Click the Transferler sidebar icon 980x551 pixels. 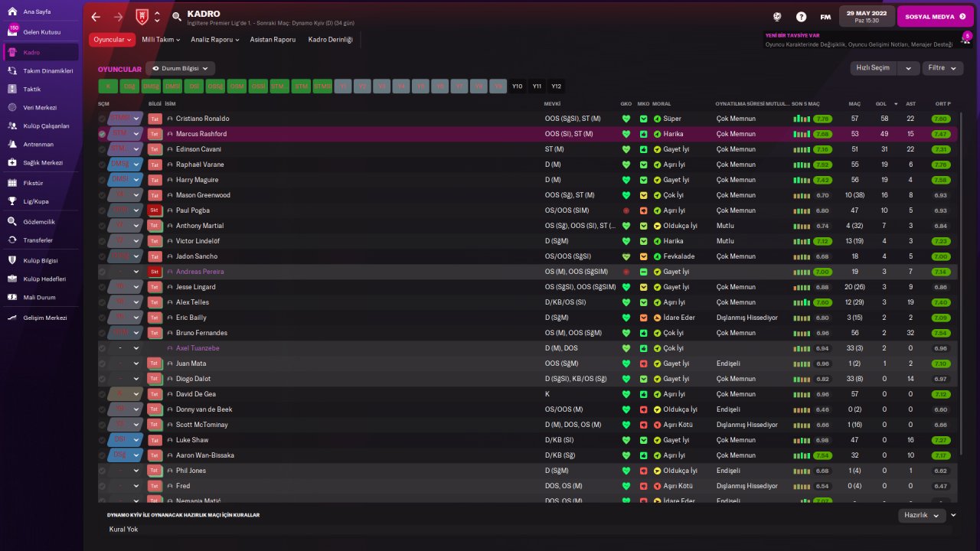(12, 240)
